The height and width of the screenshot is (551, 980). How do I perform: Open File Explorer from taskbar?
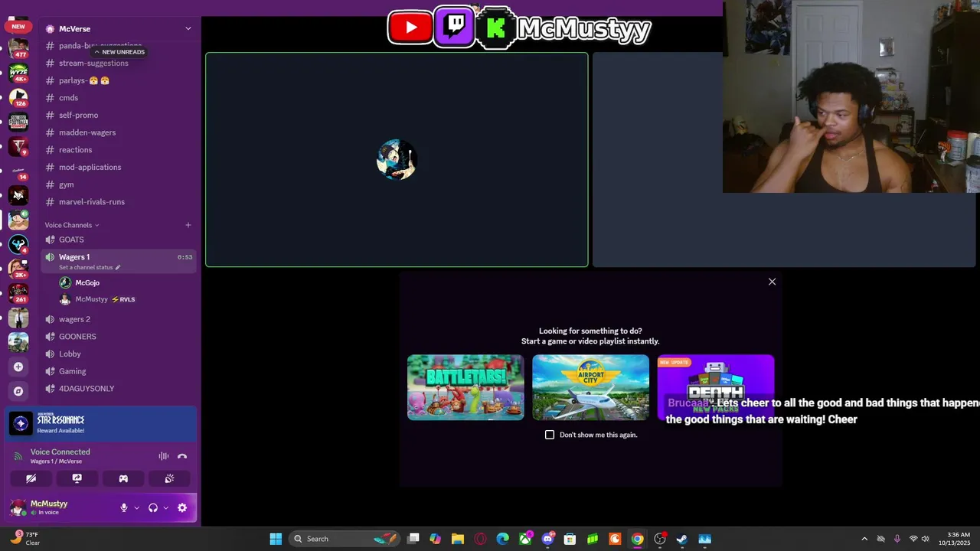tap(458, 539)
